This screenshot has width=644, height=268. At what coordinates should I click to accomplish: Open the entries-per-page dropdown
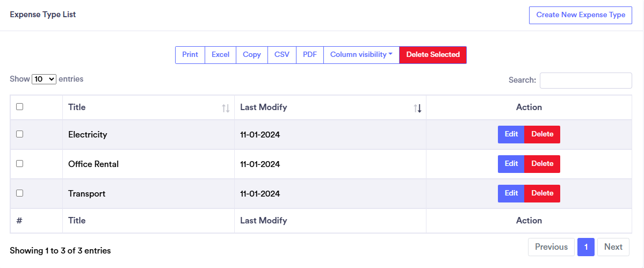pos(44,79)
